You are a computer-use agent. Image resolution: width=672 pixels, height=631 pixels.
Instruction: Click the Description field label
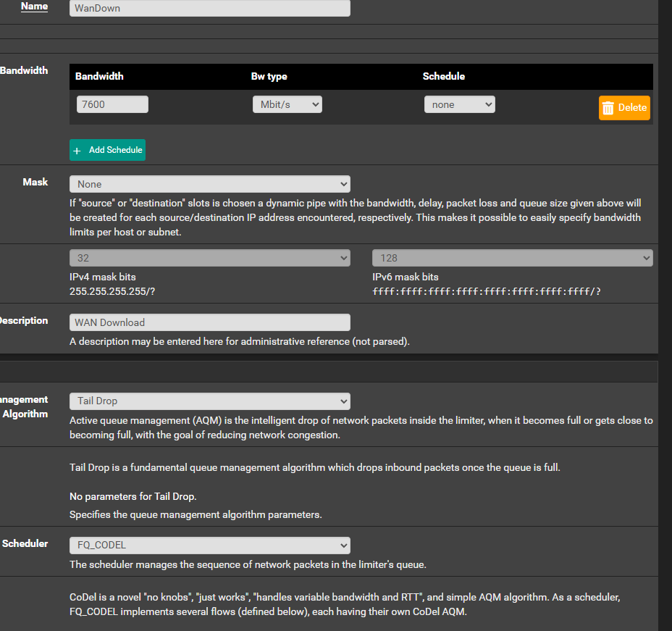coord(24,320)
